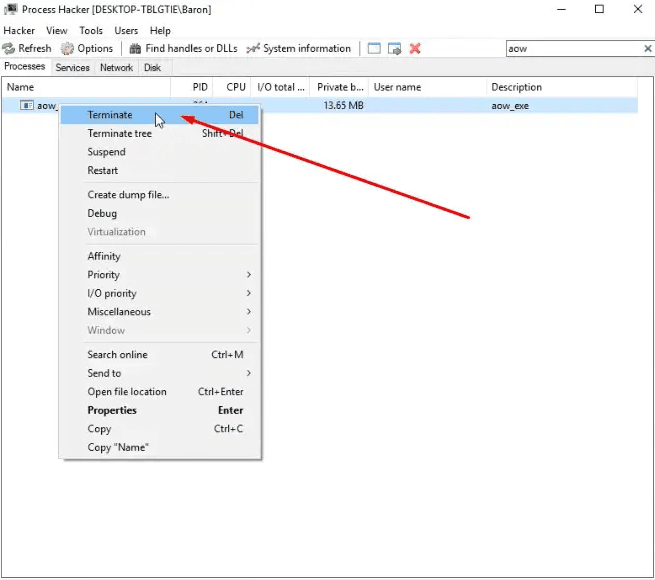Open the Tools menu
Viewport: 655px width, 580px height.
(x=91, y=31)
